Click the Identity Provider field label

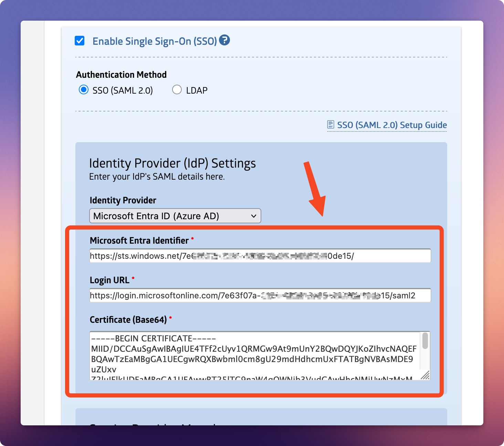click(x=123, y=200)
